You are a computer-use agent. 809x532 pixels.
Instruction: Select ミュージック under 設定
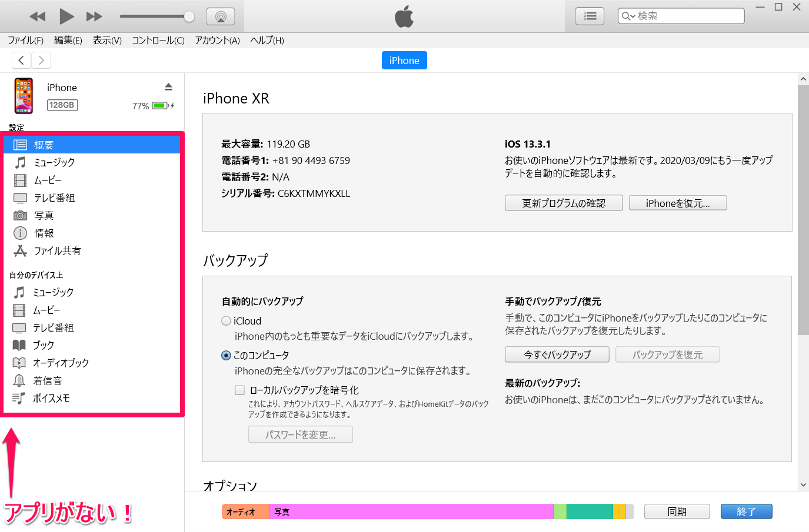[x=91, y=162]
